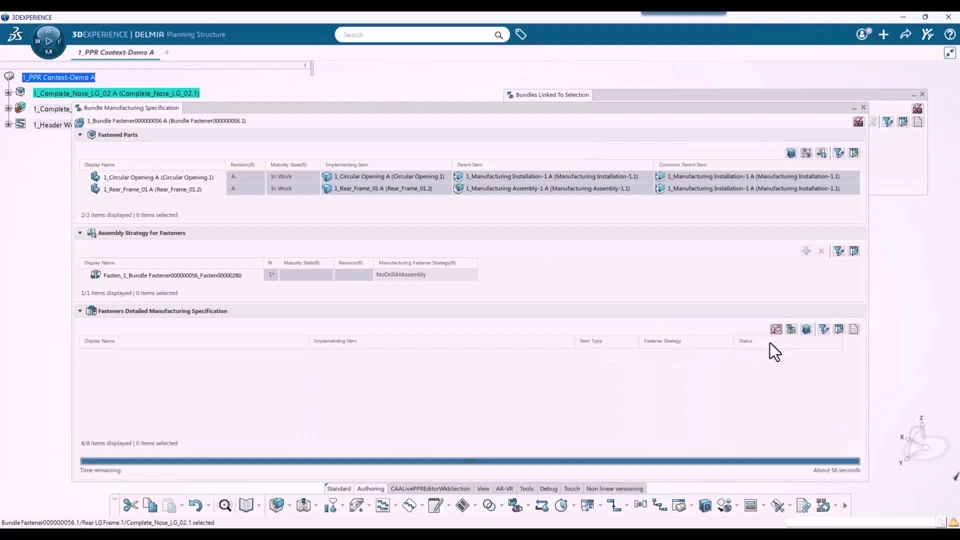The height and width of the screenshot is (540, 960).
Task: Expand the 1_Header tree node
Action: 8,124
